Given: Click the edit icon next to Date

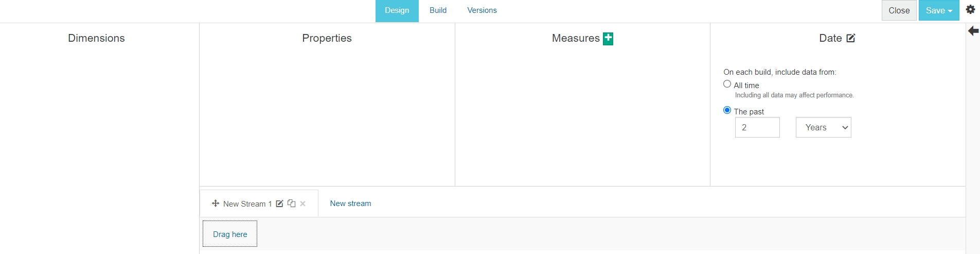Looking at the screenshot, I should coord(851,38).
